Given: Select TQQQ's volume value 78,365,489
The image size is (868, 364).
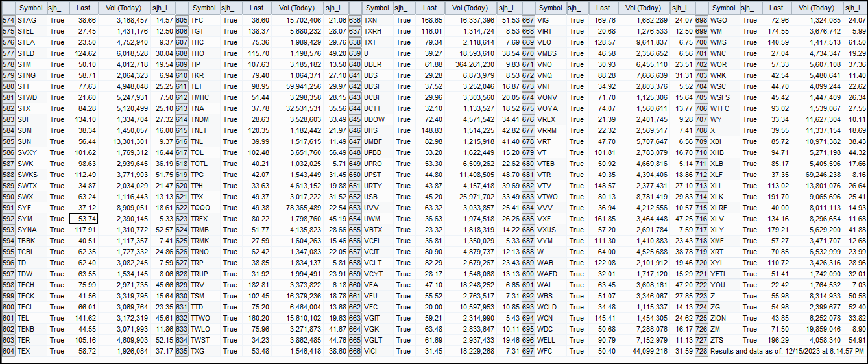Looking at the screenshot, I should point(298,208).
